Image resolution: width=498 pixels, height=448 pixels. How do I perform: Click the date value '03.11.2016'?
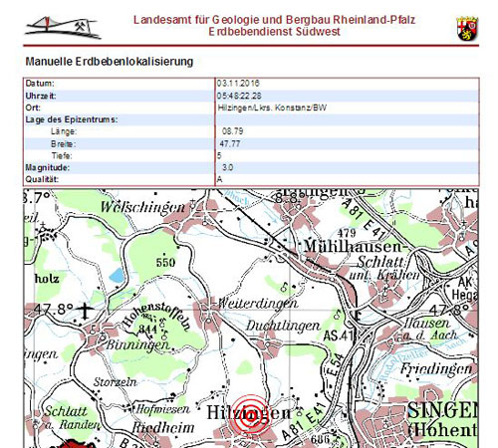tap(238, 83)
